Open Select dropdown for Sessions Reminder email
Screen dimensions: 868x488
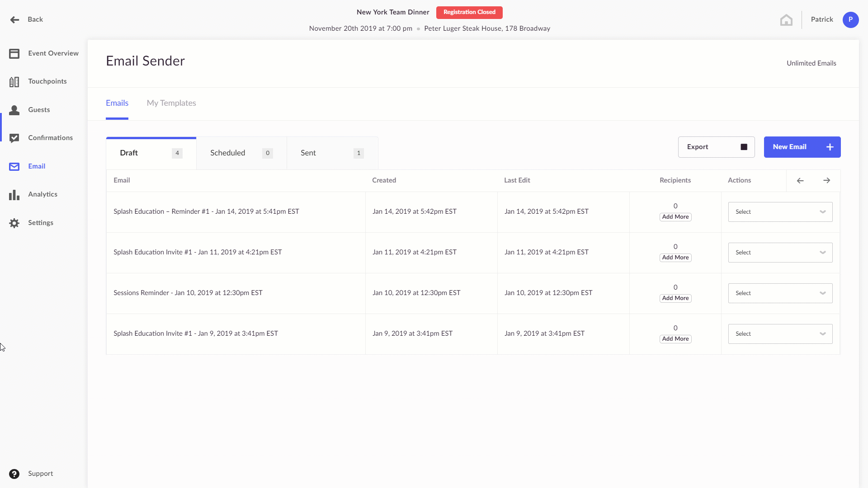pos(780,293)
